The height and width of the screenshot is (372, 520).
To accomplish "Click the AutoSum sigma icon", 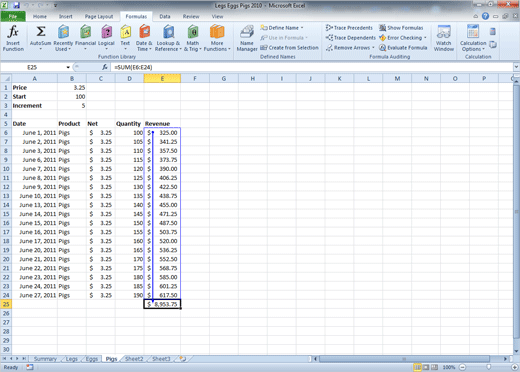I will pos(41,32).
